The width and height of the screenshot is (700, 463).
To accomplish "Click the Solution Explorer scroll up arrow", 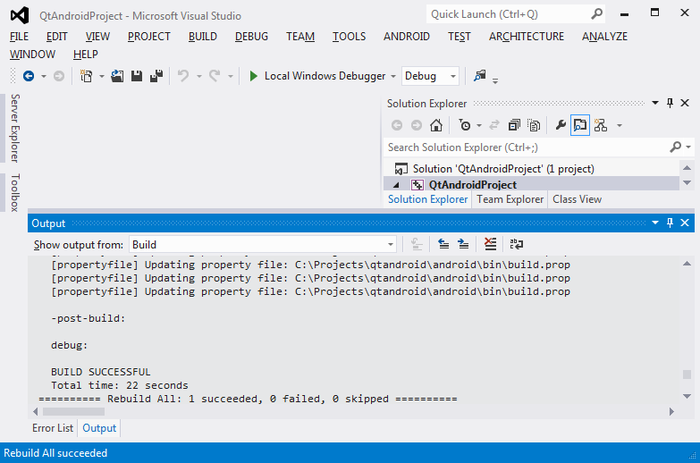I will click(x=687, y=168).
